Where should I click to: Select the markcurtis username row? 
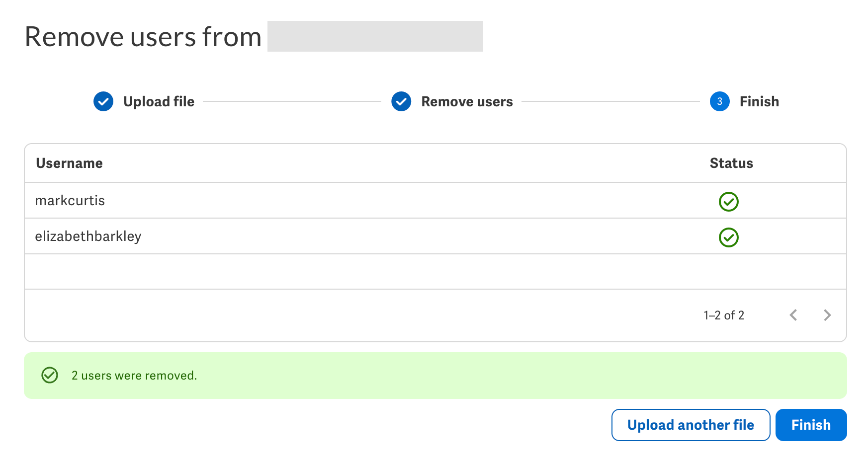[x=435, y=201]
